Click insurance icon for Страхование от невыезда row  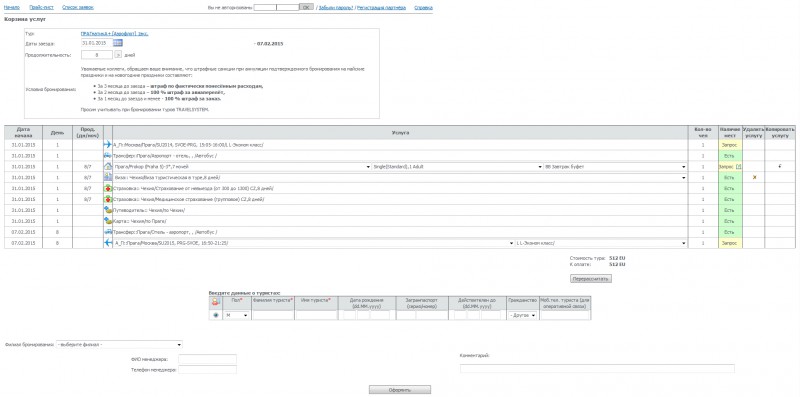(108, 188)
